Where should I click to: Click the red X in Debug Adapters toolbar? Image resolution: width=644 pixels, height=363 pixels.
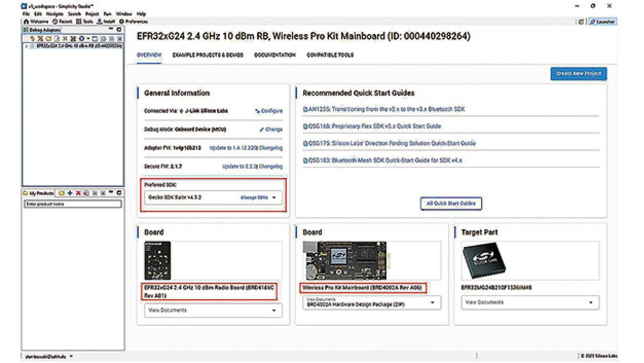41,38
